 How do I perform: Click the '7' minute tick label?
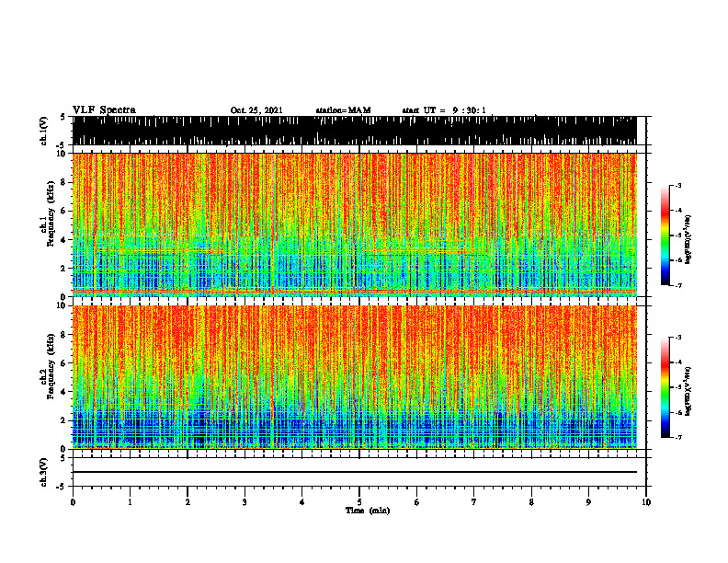click(474, 502)
